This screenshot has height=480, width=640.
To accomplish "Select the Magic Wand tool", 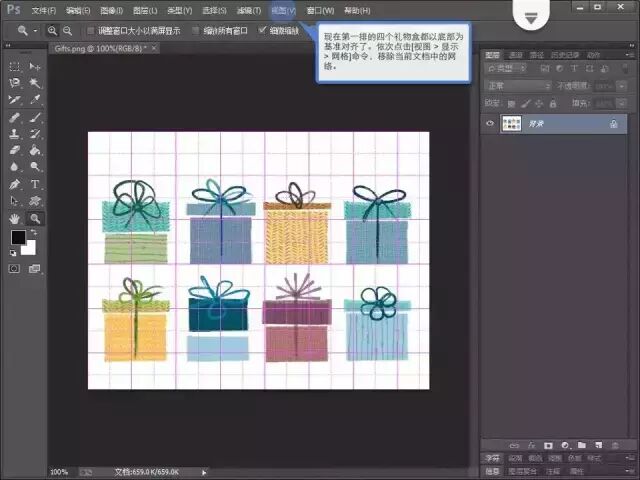I will (x=35, y=83).
